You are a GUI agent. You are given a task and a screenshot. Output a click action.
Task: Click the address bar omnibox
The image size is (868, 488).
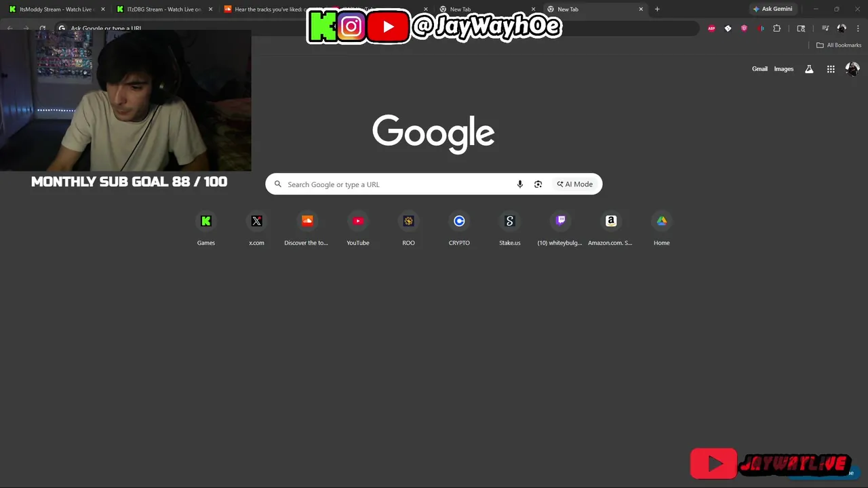click(377, 28)
